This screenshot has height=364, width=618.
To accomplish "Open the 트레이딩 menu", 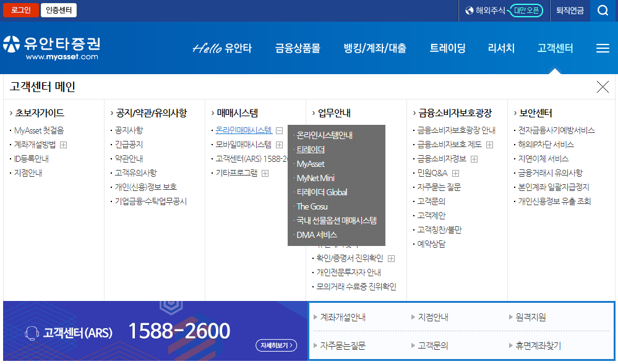I will [x=447, y=48].
